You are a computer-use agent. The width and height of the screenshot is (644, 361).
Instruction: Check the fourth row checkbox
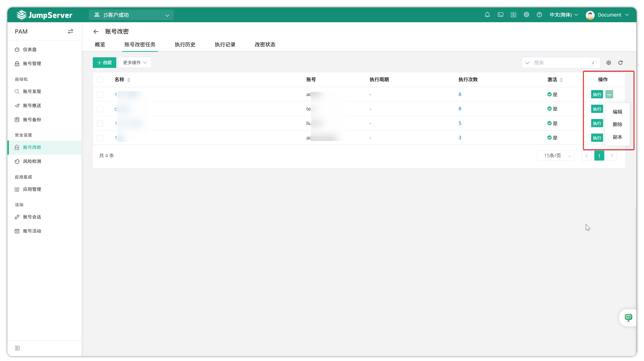[x=100, y=138]
